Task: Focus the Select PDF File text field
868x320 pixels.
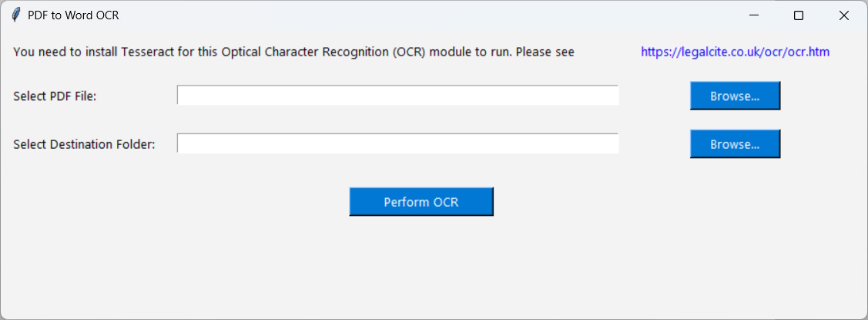Action: [397, 96]
